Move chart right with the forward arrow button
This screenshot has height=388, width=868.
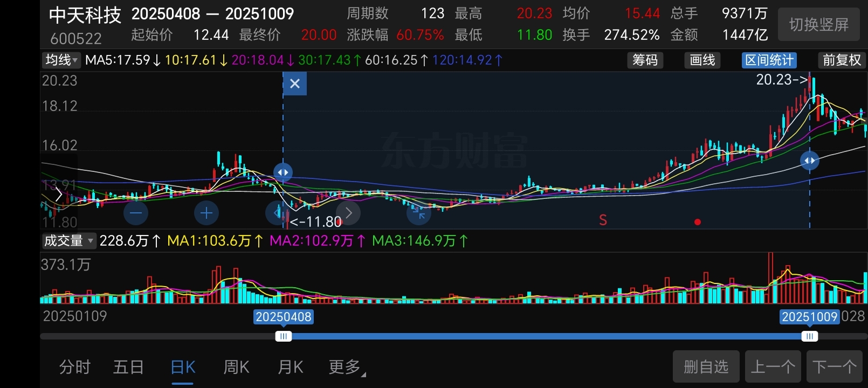point(348,213)
